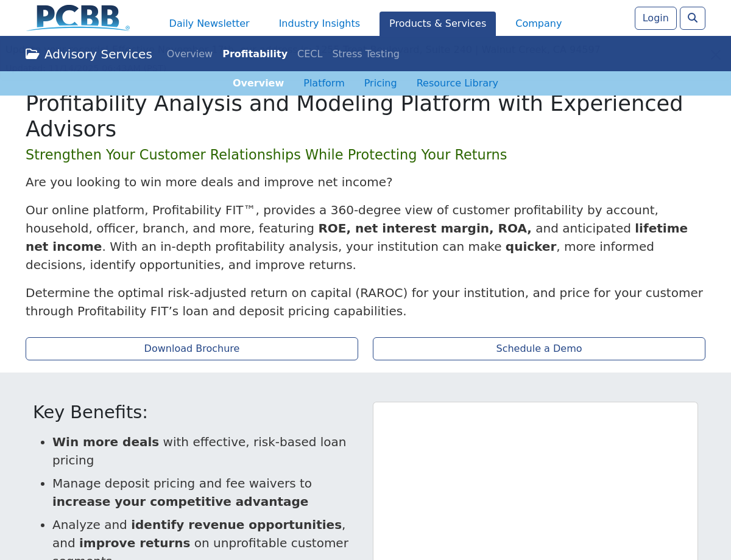Screen dimensions: 731x560
Task: Open the Daily Newsletter menu
Action: [209, 24]
